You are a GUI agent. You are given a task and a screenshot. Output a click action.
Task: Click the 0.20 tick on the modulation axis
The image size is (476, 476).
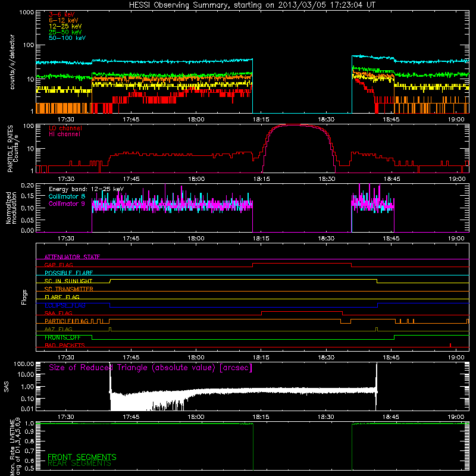coord(27,186)
